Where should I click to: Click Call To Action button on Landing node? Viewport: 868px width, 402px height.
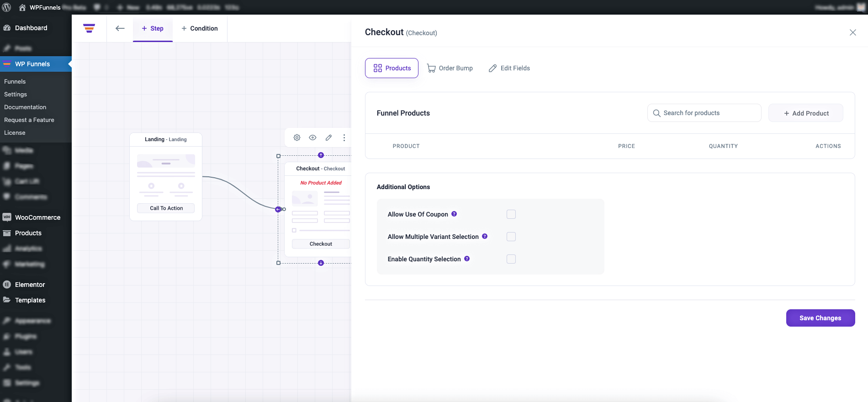(166, 208)
